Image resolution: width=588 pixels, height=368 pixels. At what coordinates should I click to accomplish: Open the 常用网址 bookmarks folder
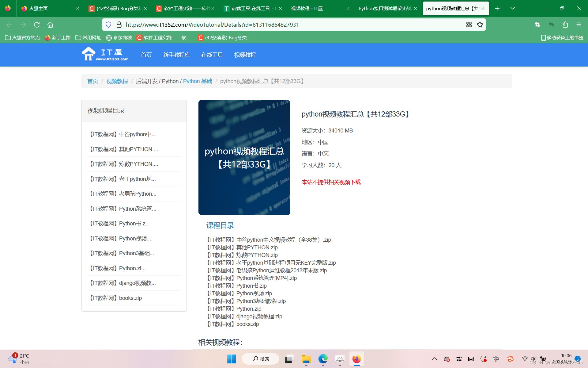pos(88,37)
